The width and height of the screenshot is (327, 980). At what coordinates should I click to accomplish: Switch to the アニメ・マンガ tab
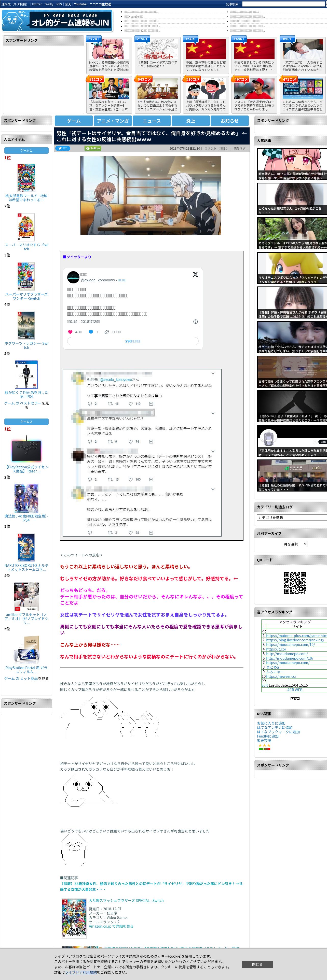pos(113,121)
